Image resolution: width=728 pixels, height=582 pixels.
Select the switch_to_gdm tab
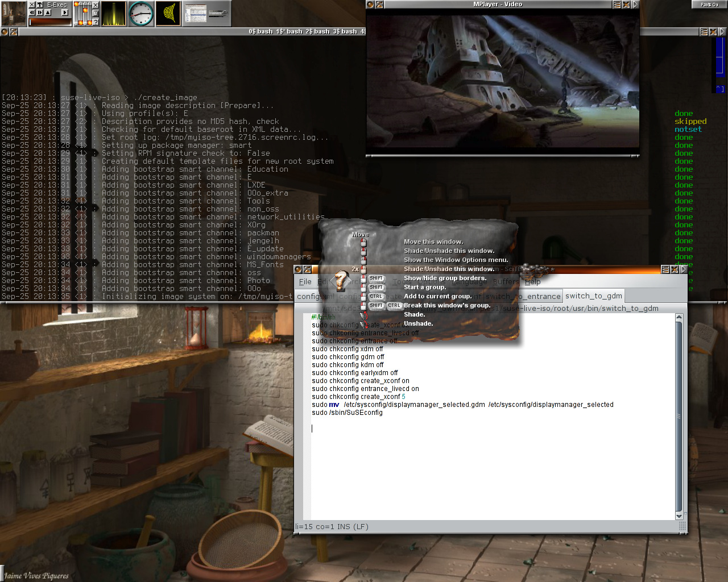593,296
